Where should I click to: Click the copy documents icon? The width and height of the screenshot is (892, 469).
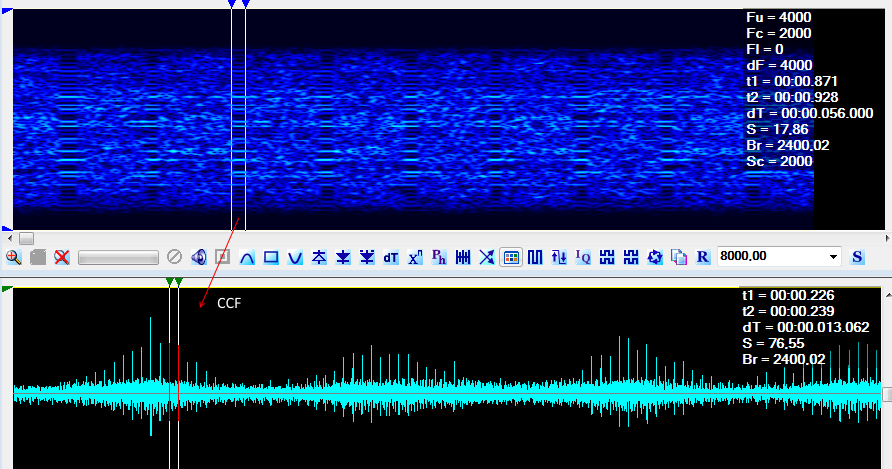(679, 257)
